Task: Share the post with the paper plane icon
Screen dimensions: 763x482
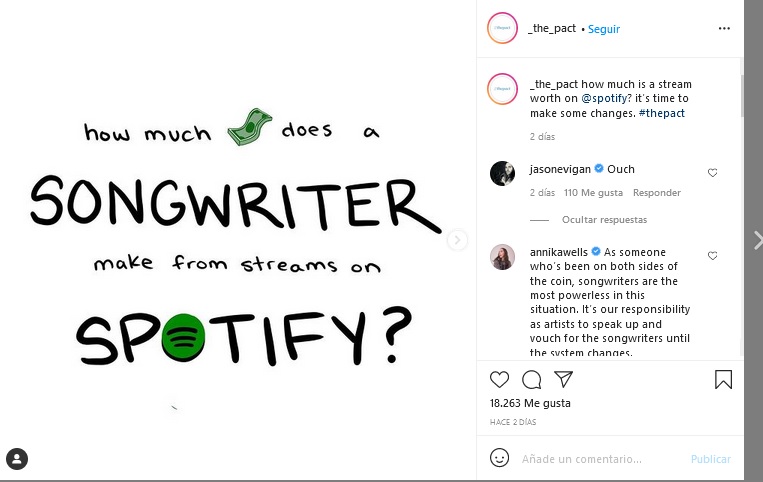Action: tap(563, 379)
